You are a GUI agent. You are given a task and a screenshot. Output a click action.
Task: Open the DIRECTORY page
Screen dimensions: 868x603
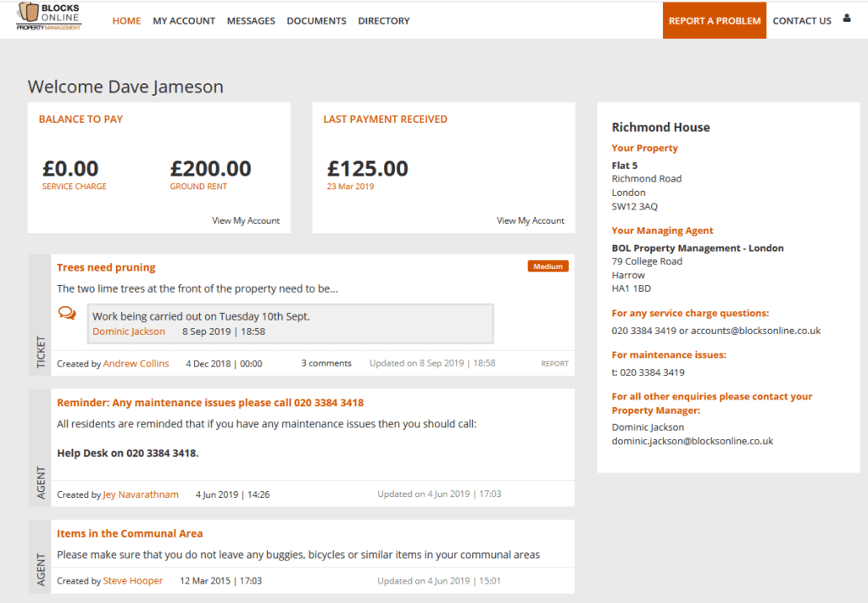point(384,20)
